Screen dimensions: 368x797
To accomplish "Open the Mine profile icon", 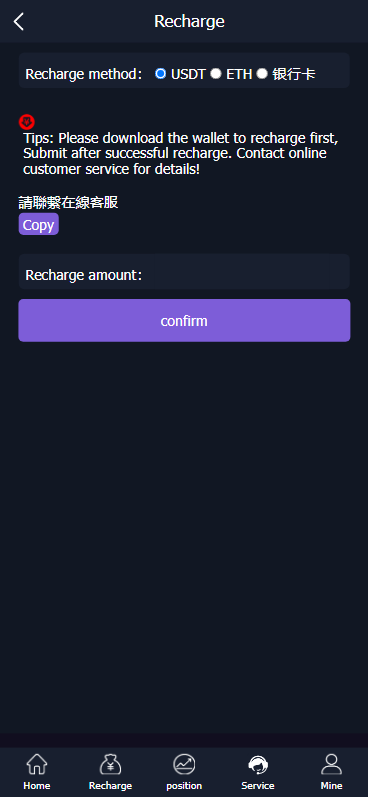I will (331, 764).
